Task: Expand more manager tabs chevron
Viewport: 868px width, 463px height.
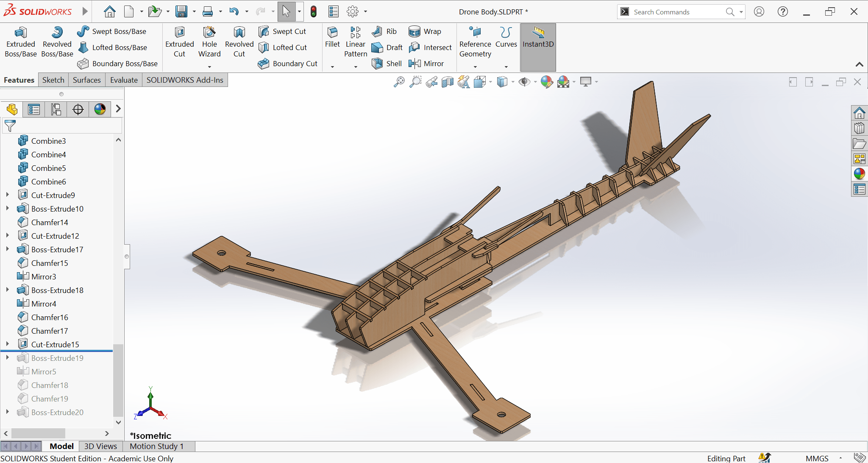Action: 118,109
